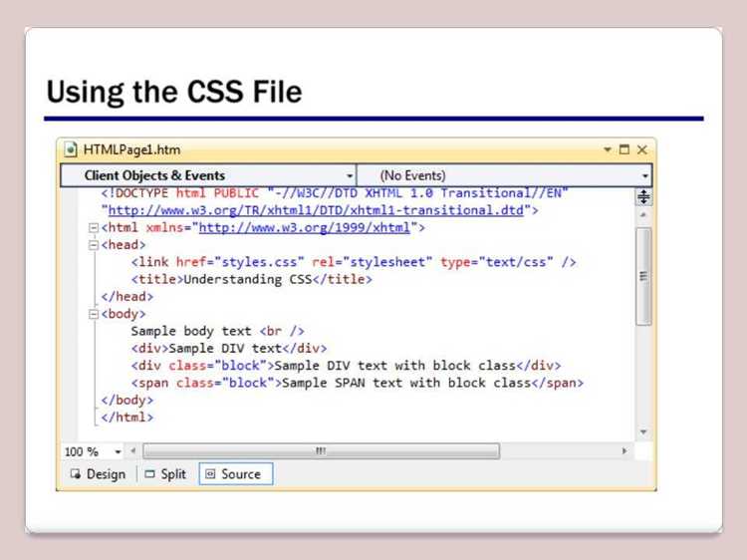Switch to the Design tab

[x=99, y=473]
